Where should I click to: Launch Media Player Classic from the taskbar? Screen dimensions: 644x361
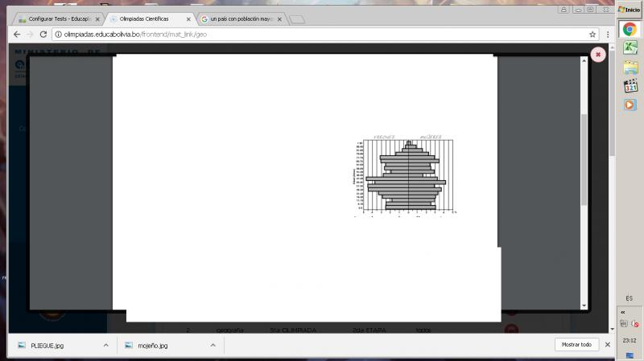tap(629, 86)
